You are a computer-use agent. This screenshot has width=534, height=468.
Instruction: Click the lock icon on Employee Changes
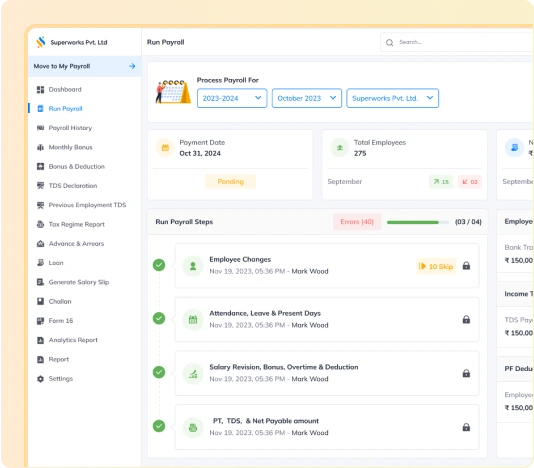point(466,266)
